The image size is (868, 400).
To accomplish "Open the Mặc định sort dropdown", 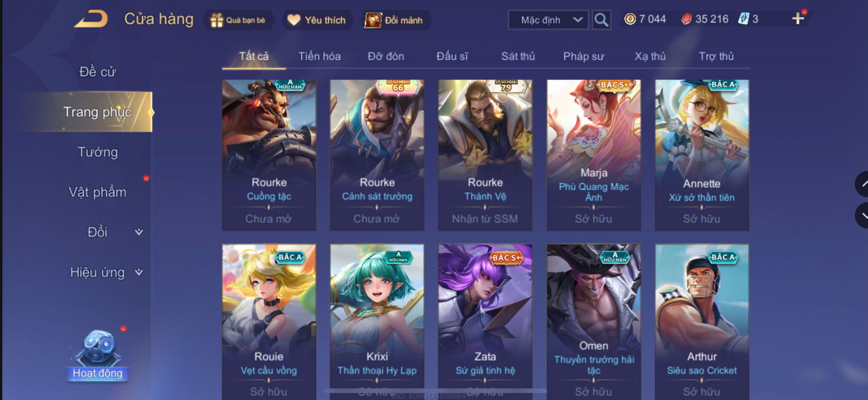I will 548,20.
